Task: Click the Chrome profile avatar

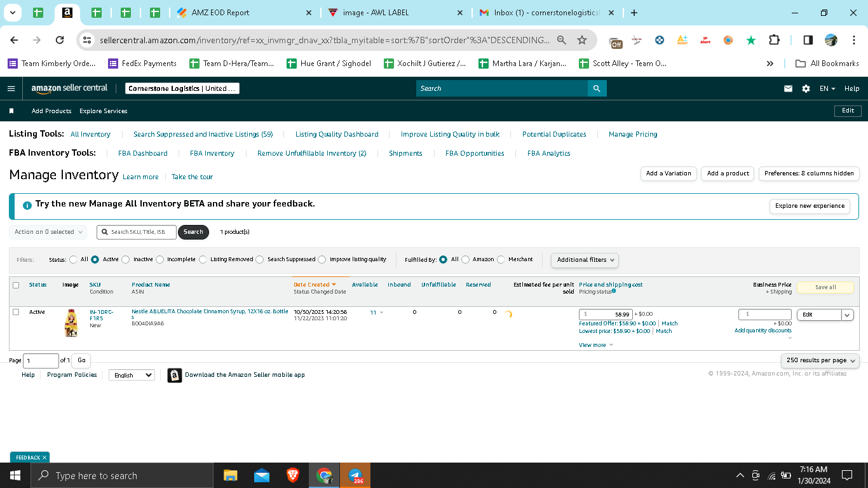Action: [x=831, y=40]
